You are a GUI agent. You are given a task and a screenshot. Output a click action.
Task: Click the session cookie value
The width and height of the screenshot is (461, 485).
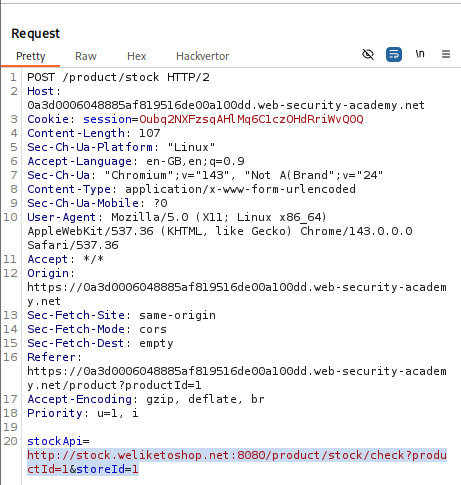click(x=251, y=119)
